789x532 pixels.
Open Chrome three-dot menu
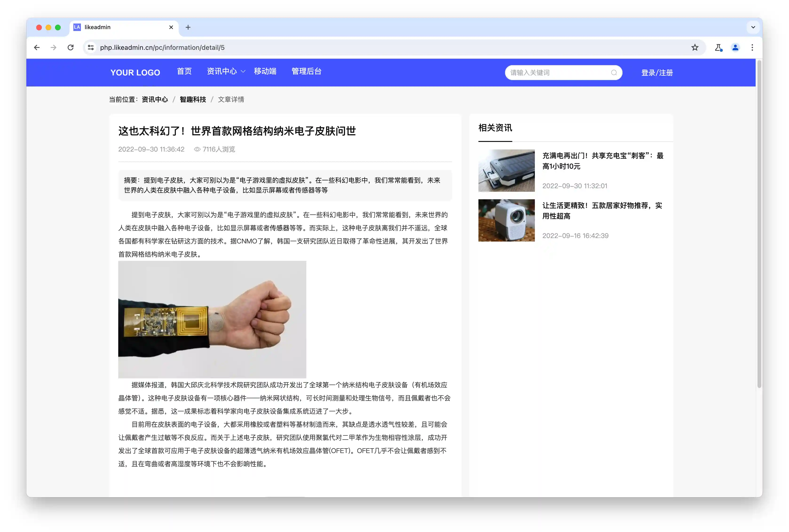tap(752, 47)
